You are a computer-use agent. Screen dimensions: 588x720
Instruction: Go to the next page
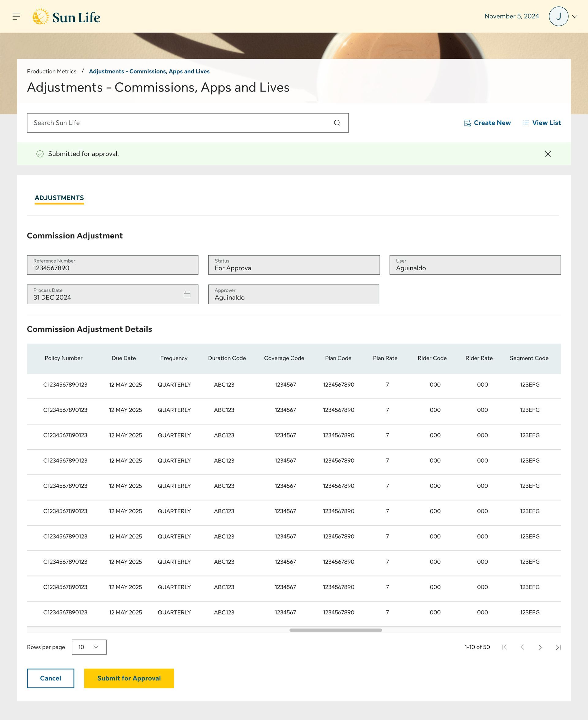click(x=540, y=647)
